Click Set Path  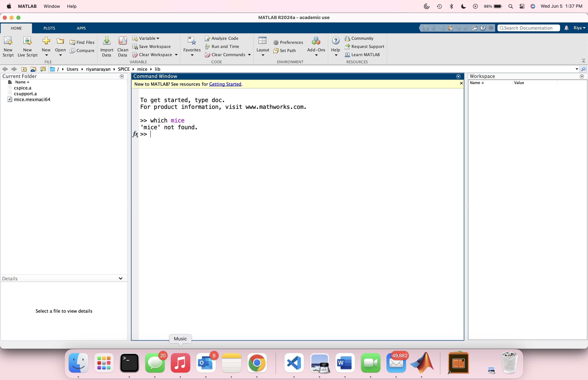(x=284, y=51)
